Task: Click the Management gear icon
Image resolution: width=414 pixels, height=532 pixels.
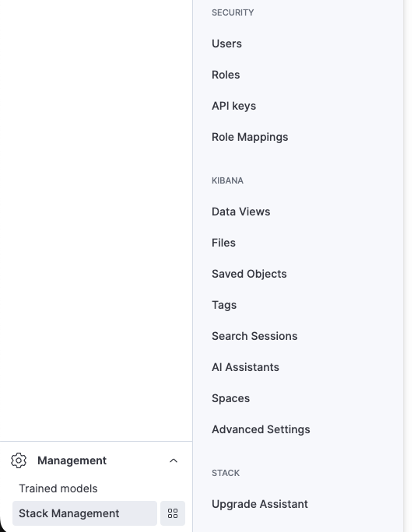Action: click(x=19, y=460)
